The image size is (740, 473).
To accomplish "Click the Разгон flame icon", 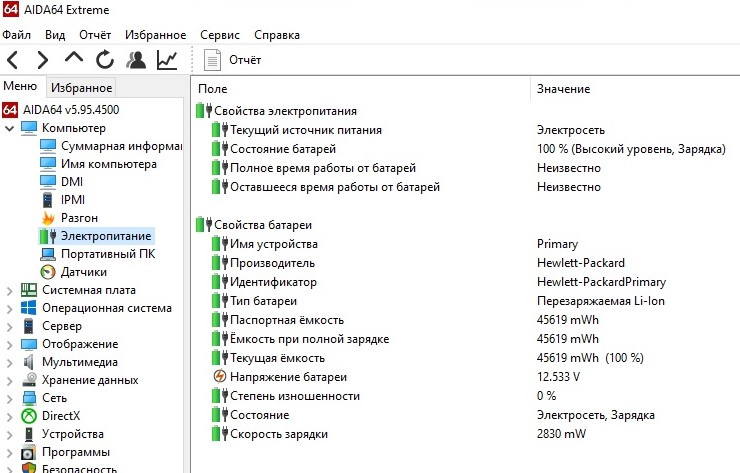I will [48, 218].
